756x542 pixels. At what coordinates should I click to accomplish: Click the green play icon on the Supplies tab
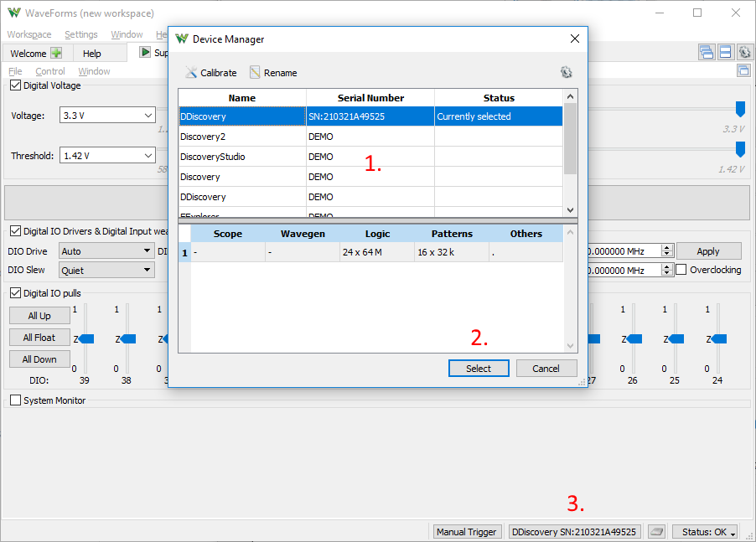click(145, 52)
